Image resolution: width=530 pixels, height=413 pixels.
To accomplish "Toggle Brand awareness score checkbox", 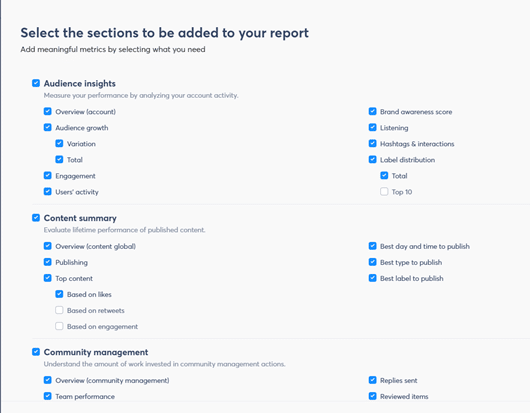I will (x=372, y=111).
